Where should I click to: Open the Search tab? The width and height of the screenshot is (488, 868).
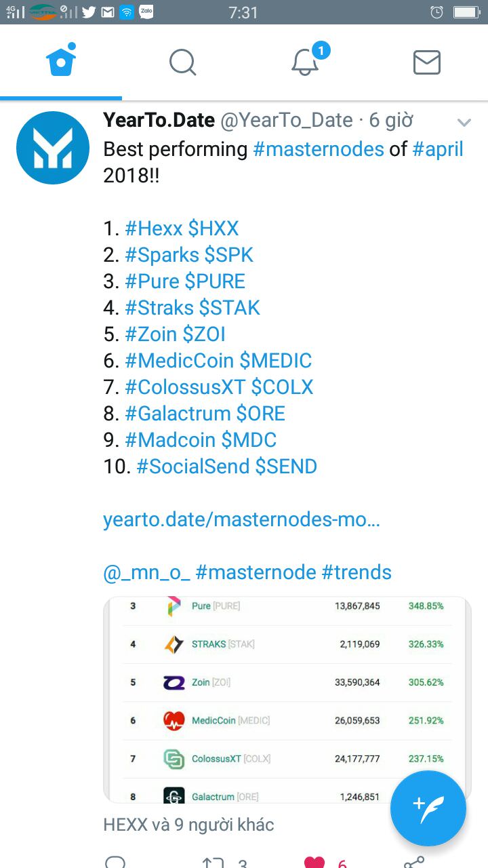182,62
